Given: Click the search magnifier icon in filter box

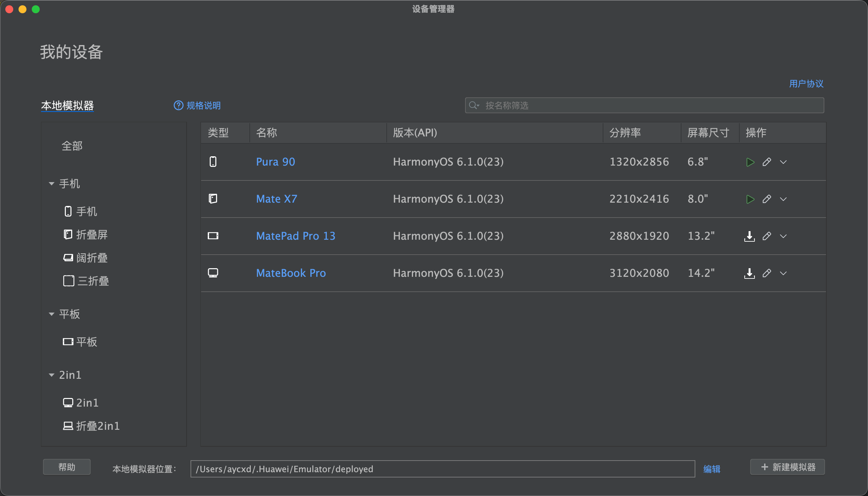Looking at the screenshot, I should tap(474, 106).
